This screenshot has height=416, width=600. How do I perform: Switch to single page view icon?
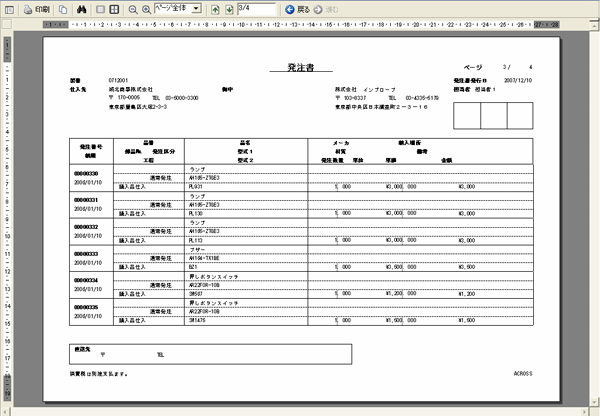pos(100,10)
